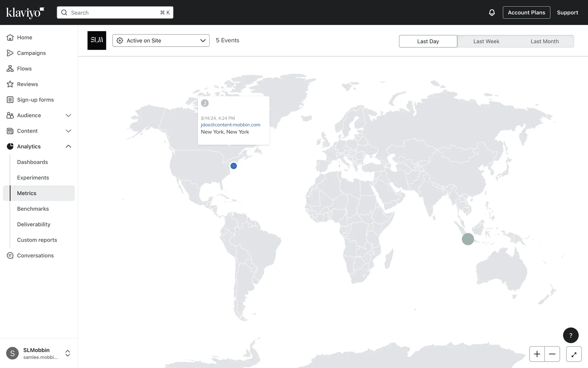Screen dimensions: 588x368
Task: Select the Last Day time range
Action: (428, 41)
